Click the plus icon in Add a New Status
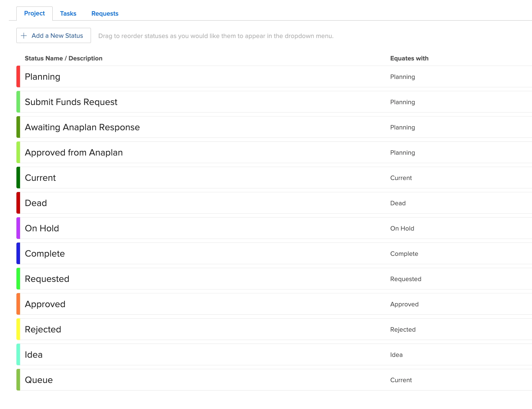Viewport: 532px width, 409px height. pyautogui.click(x=24, y=36)
